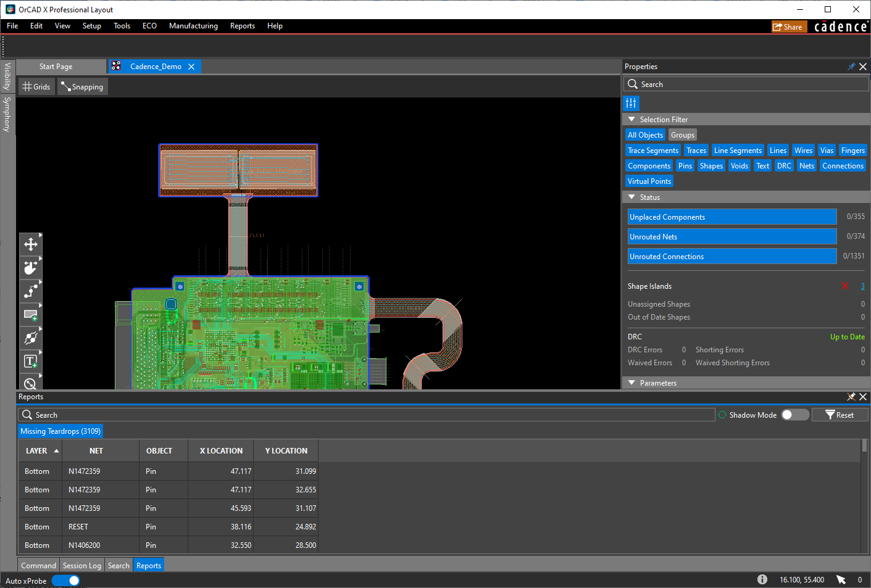Open the Symphony side panel tab
The image size is (871, 588).
click(x=7, y=114)
